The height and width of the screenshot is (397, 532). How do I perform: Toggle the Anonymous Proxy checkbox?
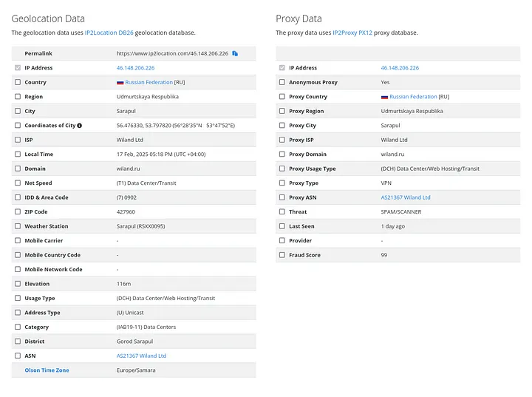[282, 82]
